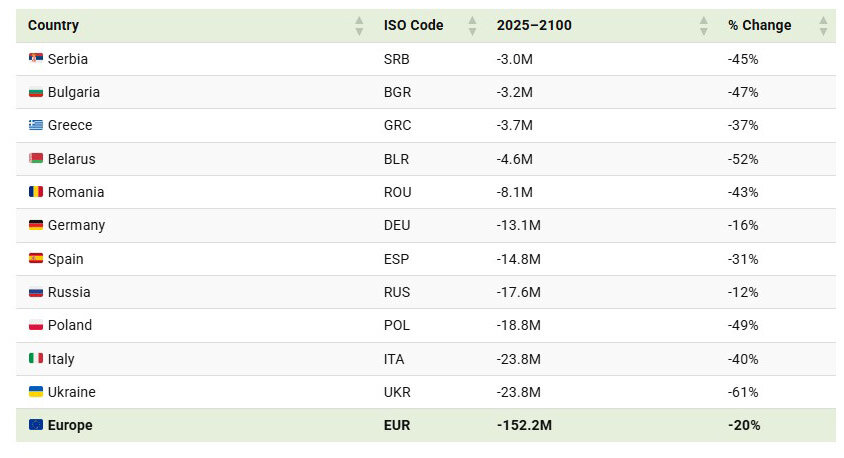
Task: Click Germany's -16% change cell
Action: pos(743,225)
